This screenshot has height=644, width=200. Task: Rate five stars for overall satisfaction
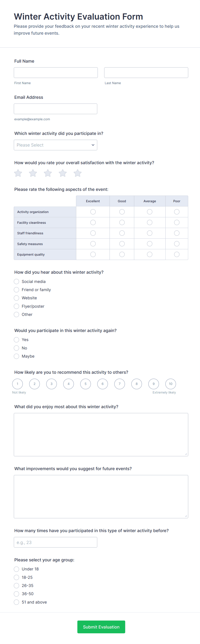[x=77, y=173]
